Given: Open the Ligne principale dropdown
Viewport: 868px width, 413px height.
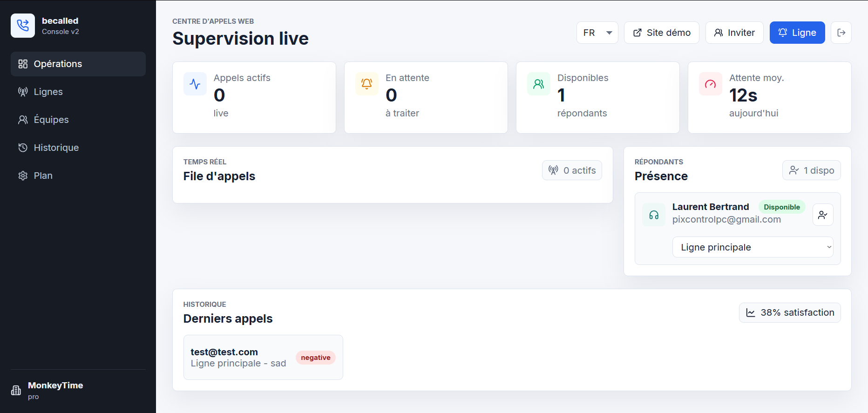Looking at the screenshot, I should (x=753, y=247).
